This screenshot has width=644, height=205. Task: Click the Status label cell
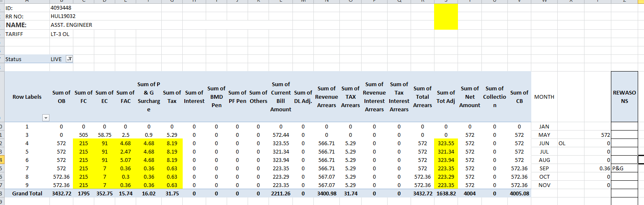[13, 59]
